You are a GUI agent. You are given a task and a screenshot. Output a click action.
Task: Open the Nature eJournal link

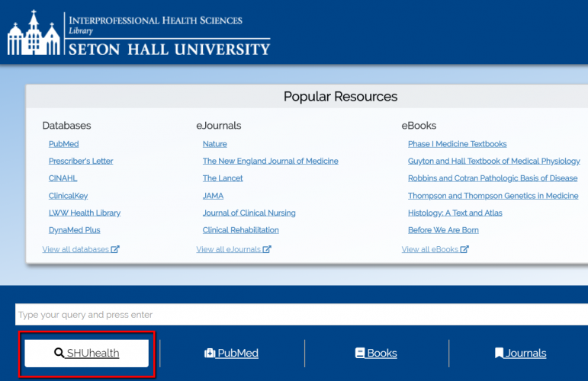point(215,144)
